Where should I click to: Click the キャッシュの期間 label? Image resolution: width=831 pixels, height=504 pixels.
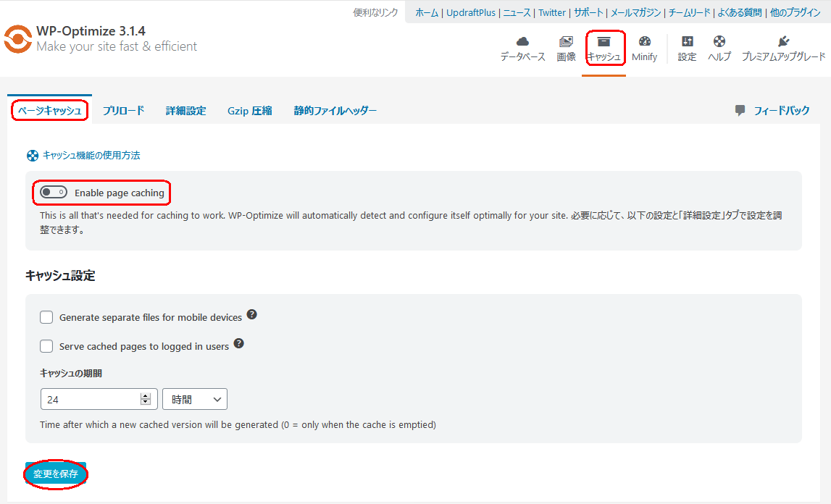click(x=71, y=373)
